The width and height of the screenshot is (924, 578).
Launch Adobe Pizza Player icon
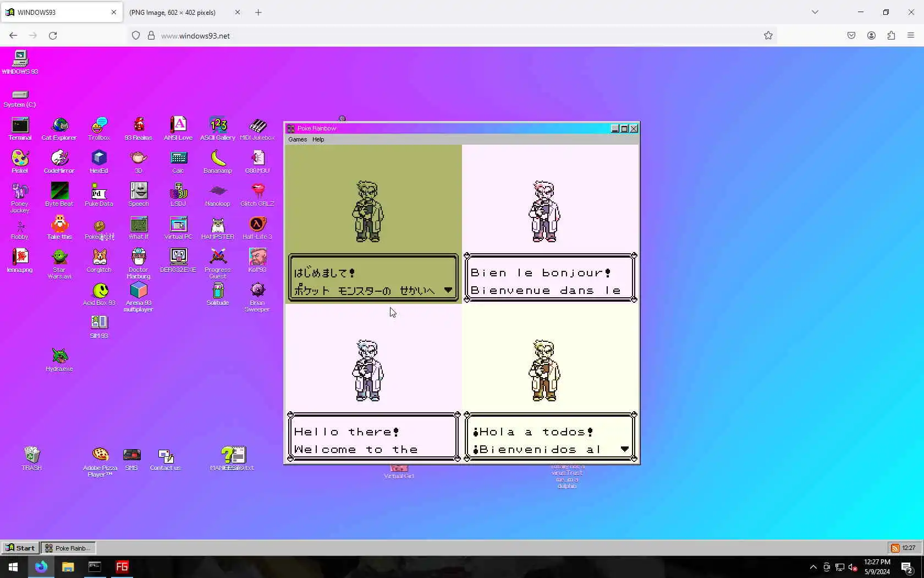click(100, 461)
